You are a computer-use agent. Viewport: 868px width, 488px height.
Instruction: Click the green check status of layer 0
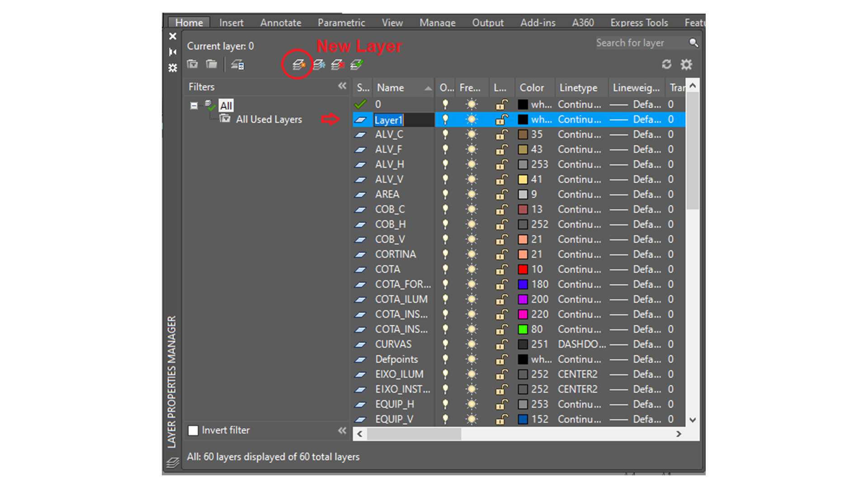click(x=360, y=104)
